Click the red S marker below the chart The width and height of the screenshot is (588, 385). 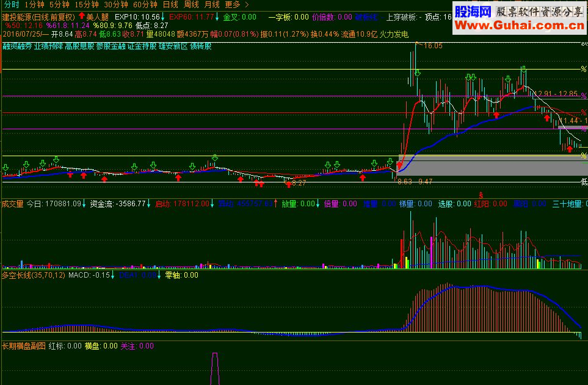click(481, 196)
